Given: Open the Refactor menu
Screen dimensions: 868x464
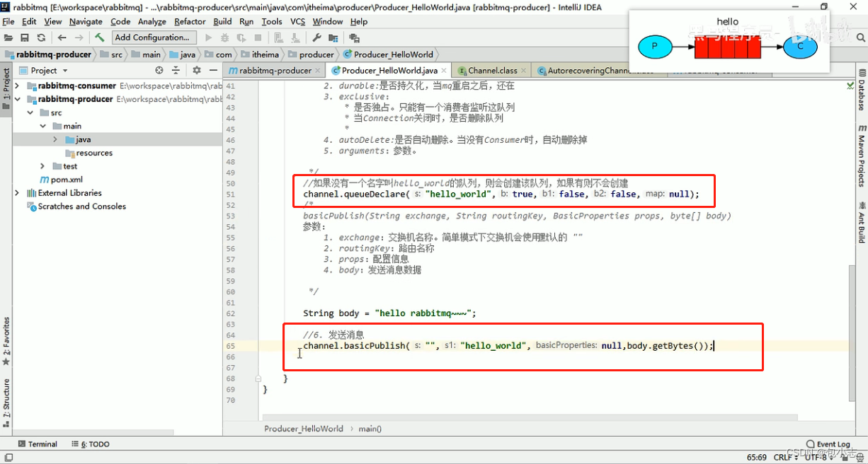Looking at the screenshot, I should pyautogui.click(x=190, y=22).
